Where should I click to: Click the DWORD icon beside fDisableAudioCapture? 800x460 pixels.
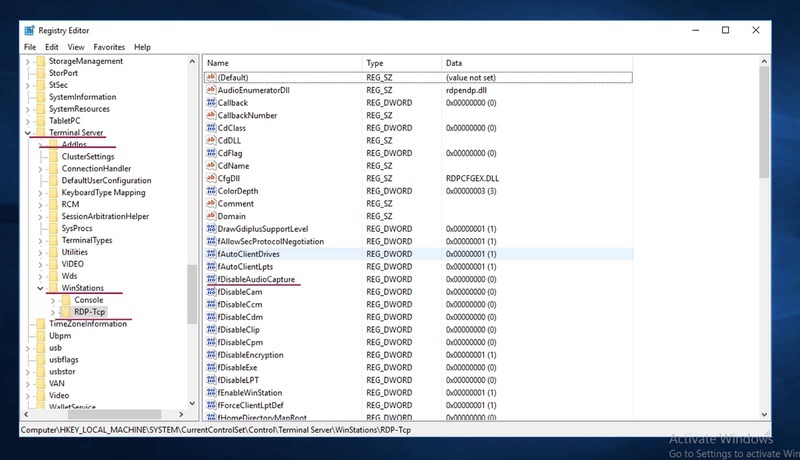(211, 279)
